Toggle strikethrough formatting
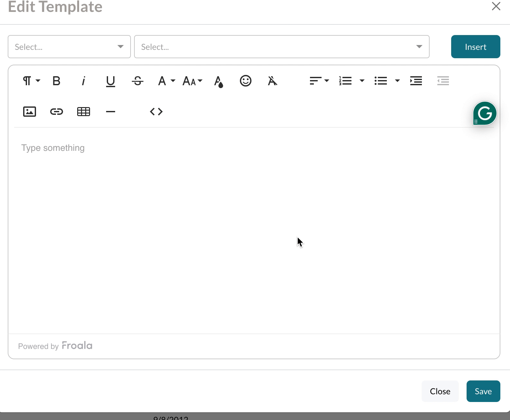Image resolution: width=510 pixels, height=420 pixels. (x=138, y=81)
